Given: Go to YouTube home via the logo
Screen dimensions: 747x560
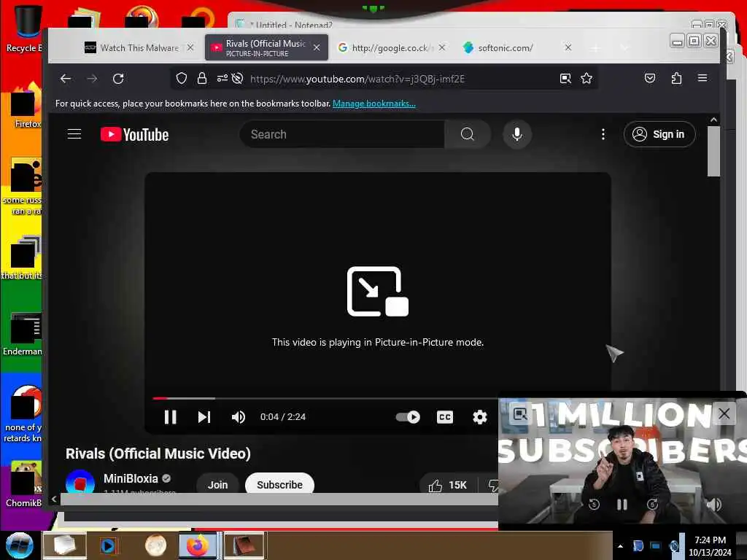Looking at the screenshot, I should pyautogui.click(x=134, y=135).
